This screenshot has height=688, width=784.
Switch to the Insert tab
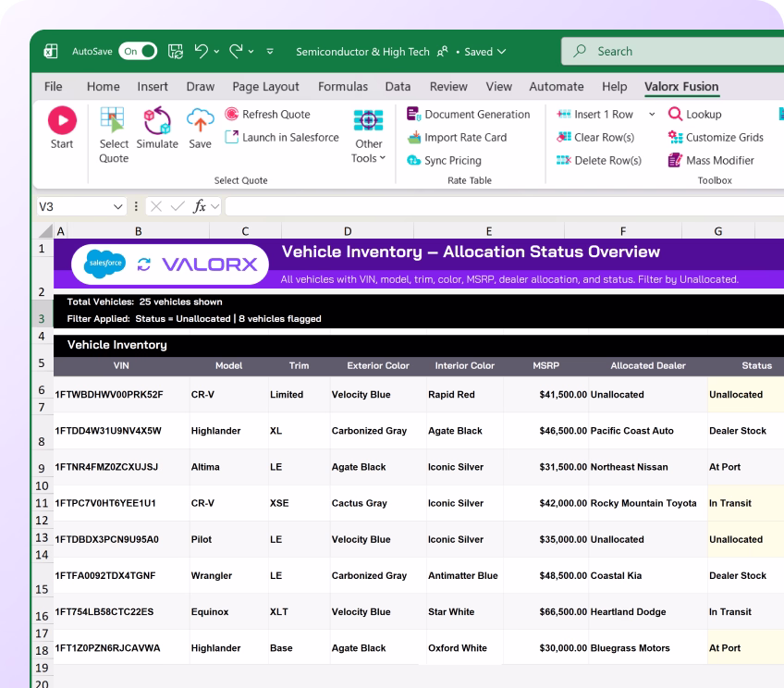click(x=153, y=87)
